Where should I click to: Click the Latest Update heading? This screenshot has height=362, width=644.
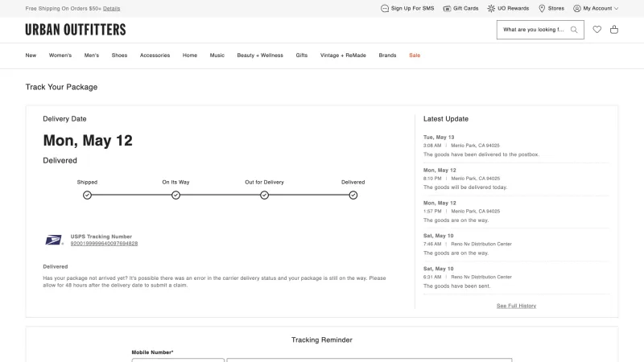point(446,118)
